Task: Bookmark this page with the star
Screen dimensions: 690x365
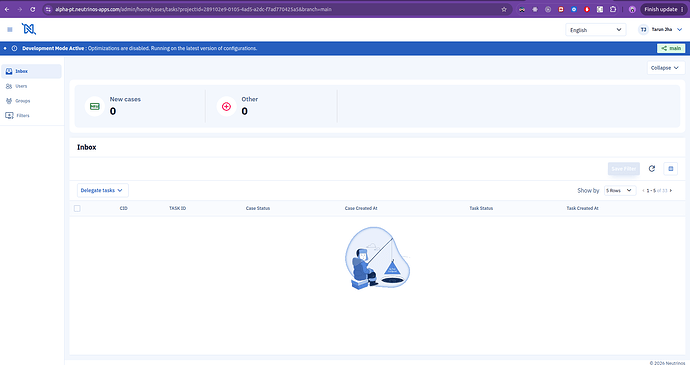Action: 504,9
